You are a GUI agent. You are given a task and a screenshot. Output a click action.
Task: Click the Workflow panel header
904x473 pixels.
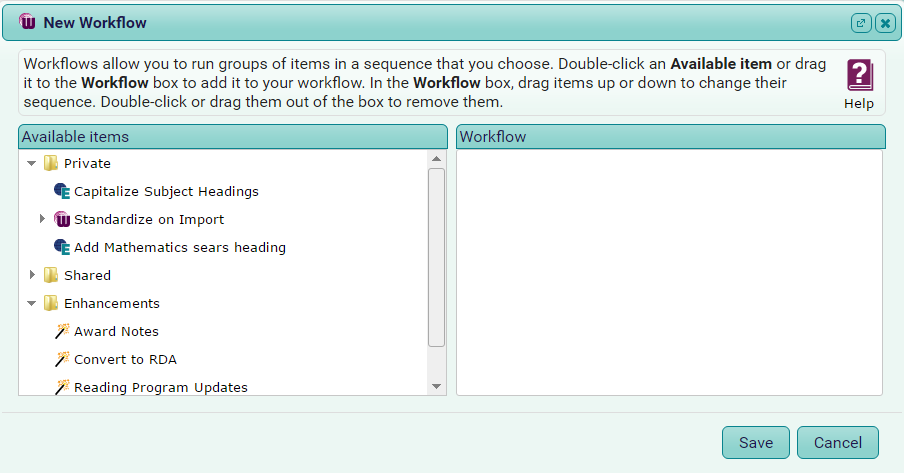point(671,137)
